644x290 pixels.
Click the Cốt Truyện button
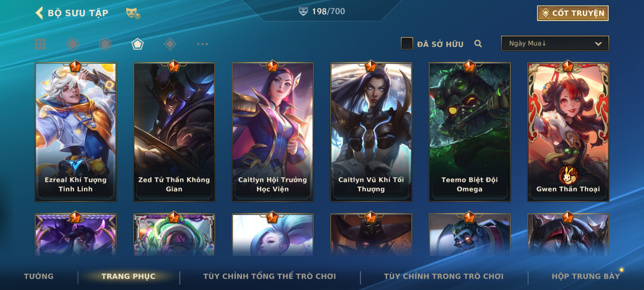click(x=573, y=13)
